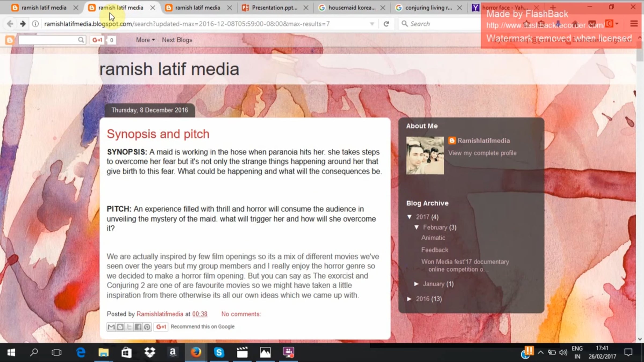Collapse the February archive list
The width and height of the screenshot is (644, 362).
[416, 227]
